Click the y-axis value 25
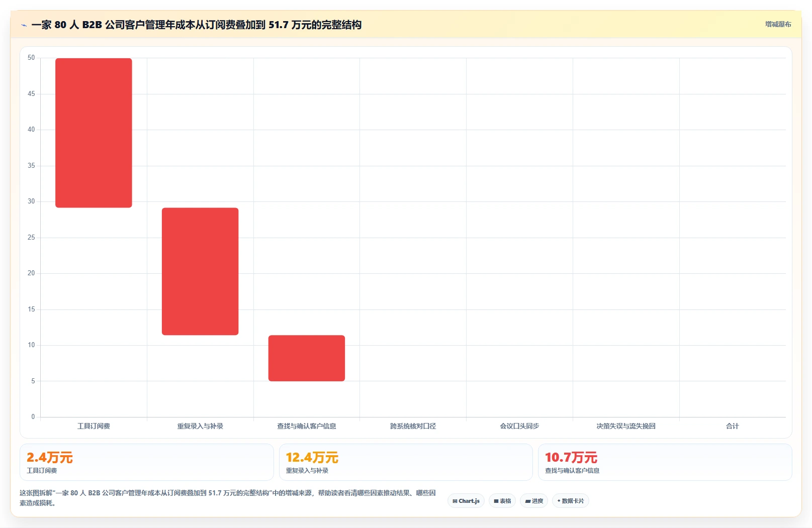The height and width of the screenshot is (528, 812). 31,237
